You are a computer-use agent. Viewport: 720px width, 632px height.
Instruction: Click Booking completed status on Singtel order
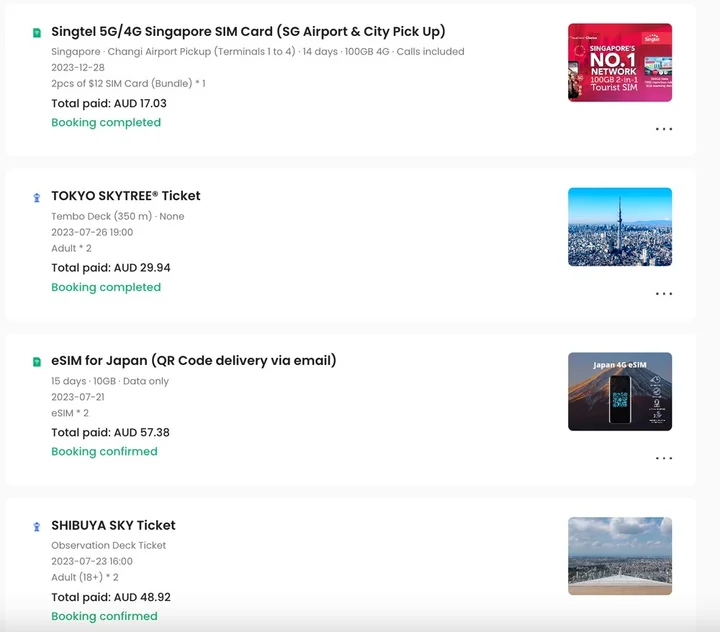click(106, 122)
